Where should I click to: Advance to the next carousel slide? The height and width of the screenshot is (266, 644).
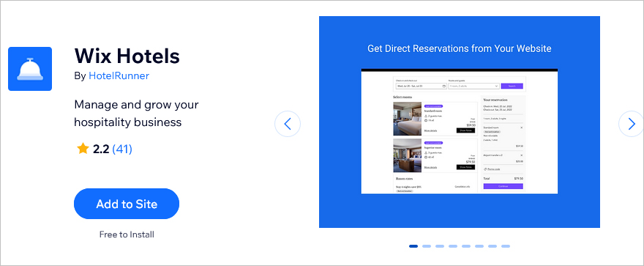point(632,124)
